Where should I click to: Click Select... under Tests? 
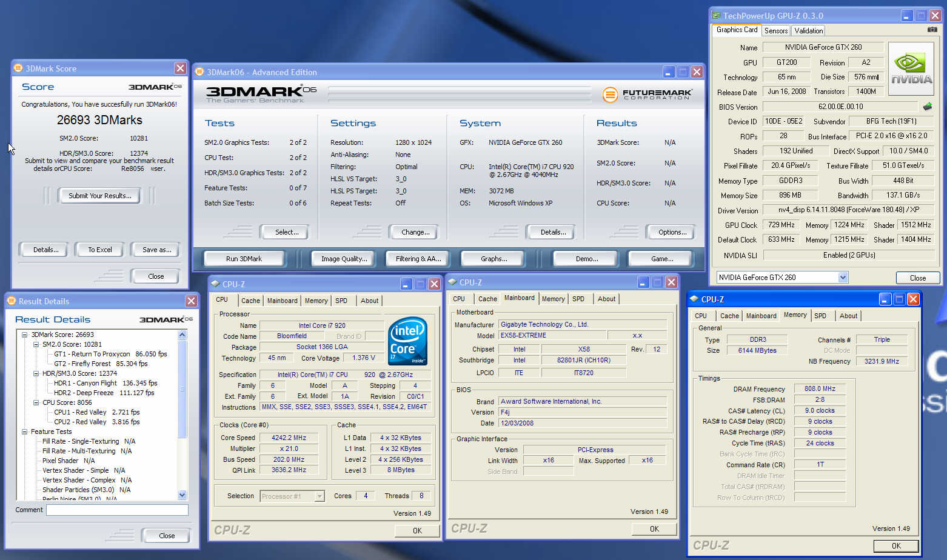coord(286,232)
